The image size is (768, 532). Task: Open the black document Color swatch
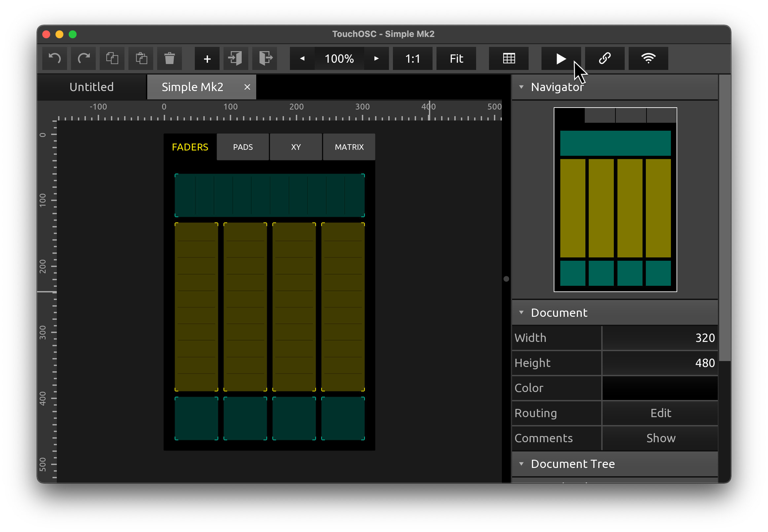coord(660,388)
